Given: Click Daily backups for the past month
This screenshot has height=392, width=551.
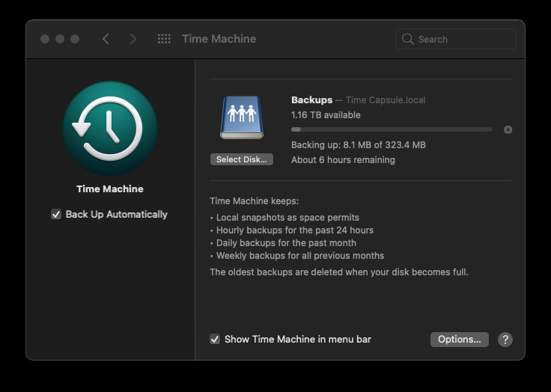Looking at the screenshot, I should (x=286, y=243).
